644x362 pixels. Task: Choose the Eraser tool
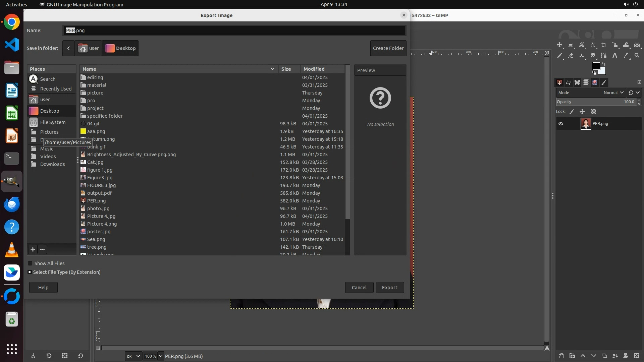pyautogui.click(x=571, y=56)
